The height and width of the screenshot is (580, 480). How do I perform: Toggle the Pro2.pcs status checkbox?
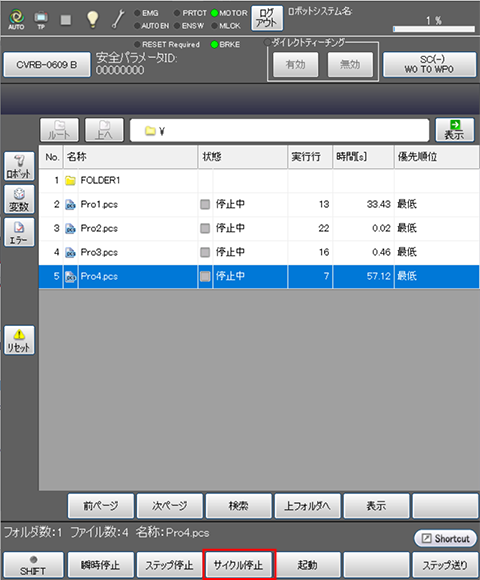click(205, 228)
